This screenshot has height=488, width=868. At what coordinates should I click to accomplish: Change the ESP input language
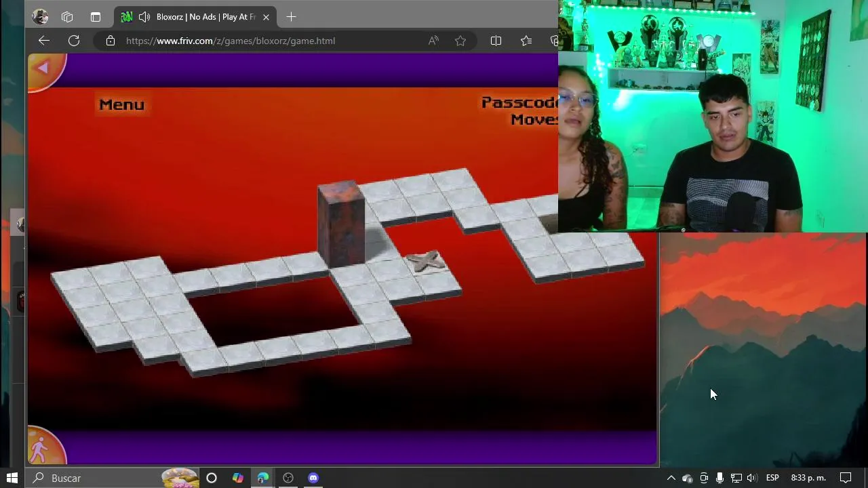tap(772, 478)
